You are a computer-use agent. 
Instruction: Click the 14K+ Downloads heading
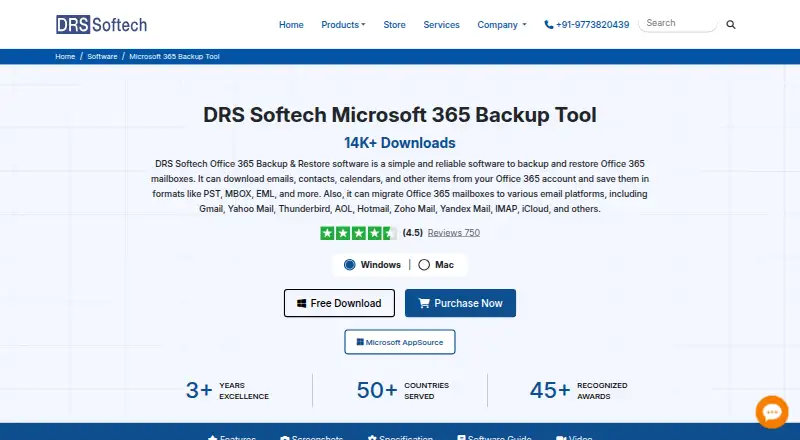pos(399,143)
